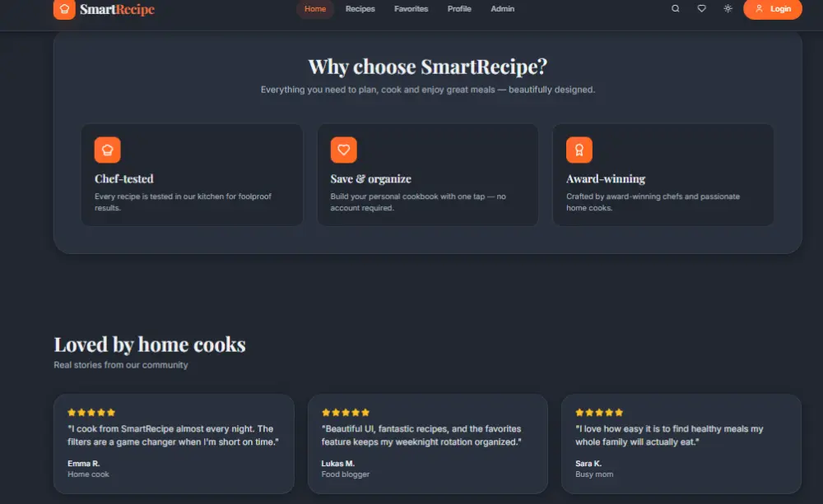The width and height of the screenshot is (823, 504).
Task: Open favorites via the header heart icon
Action: click(701, 8)
